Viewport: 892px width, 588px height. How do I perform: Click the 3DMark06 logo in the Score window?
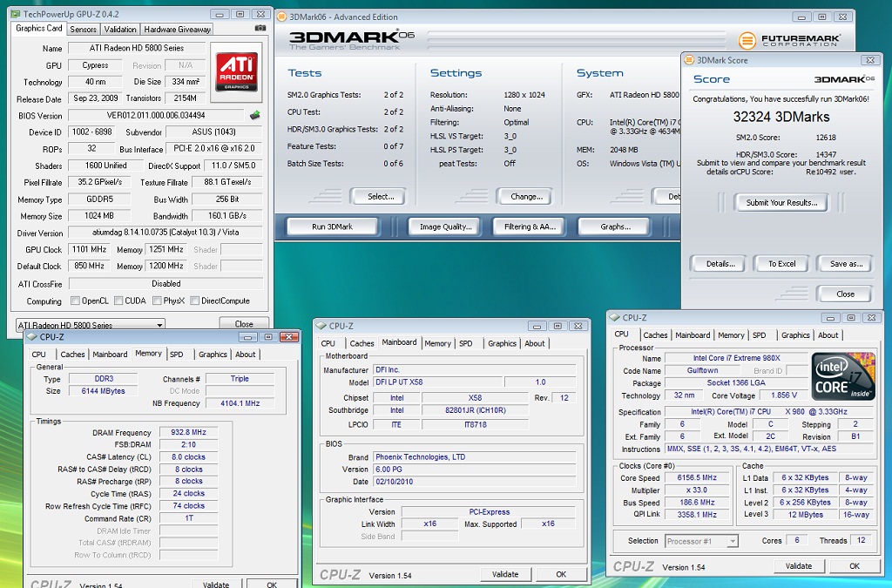[x=844, y=79]
